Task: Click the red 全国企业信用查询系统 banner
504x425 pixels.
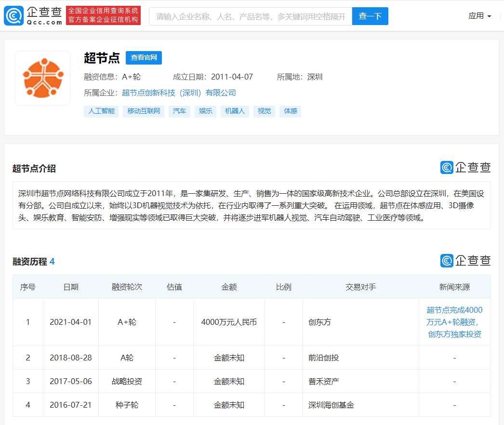Action: pyautogui.click(x=103, y=15)
